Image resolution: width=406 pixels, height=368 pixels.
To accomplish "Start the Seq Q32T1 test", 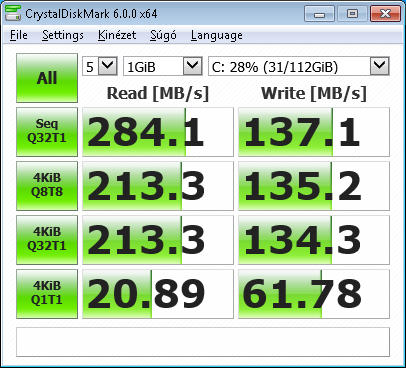I will 47,132.
